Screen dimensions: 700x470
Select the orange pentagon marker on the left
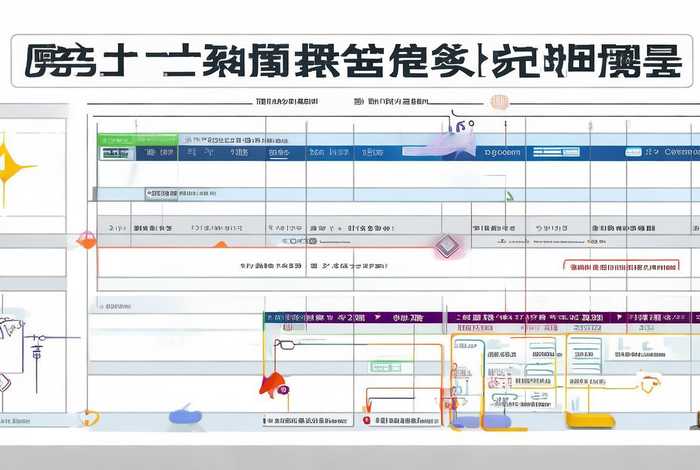(86, 241)
